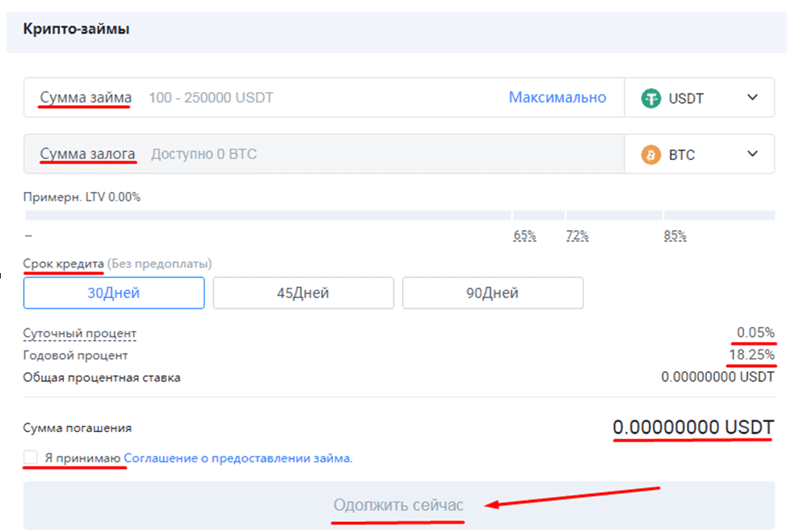Click the Примерн. LTV 0.00% text

tap(82, 197)
